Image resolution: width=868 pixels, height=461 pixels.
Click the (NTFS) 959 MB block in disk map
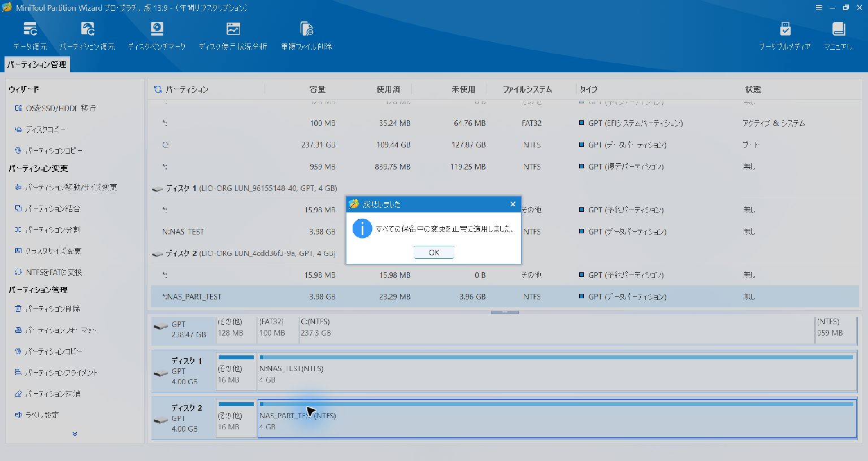836,330
